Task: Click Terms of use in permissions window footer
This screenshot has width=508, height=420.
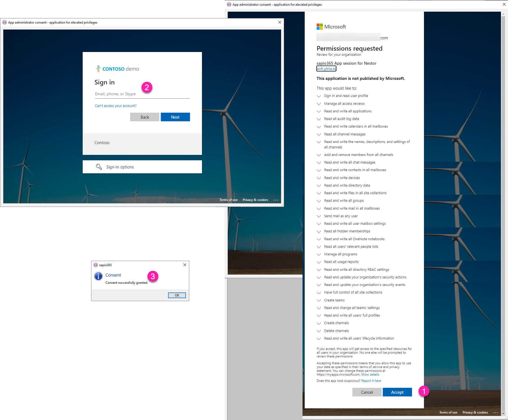Action: (x=448, y=412)
